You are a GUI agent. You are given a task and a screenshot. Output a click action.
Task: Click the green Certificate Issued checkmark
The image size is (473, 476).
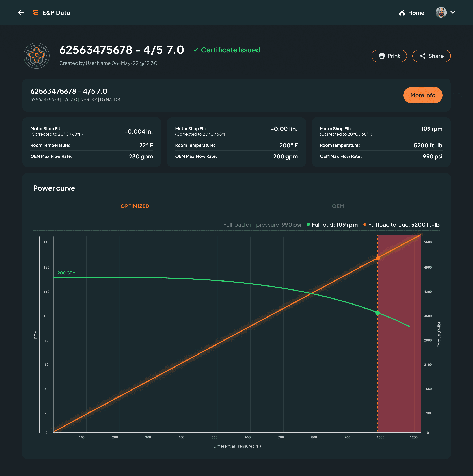196,50
